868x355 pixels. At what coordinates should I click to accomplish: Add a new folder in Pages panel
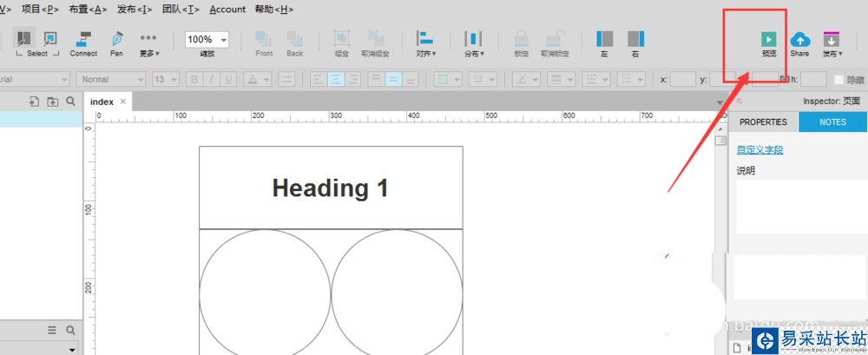53,102
